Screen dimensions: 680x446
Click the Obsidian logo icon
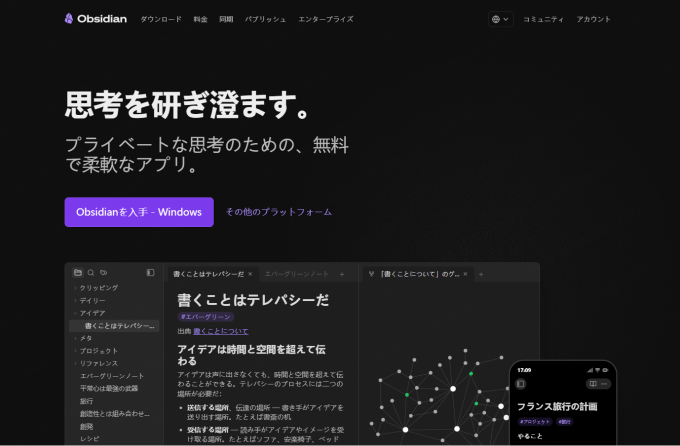69,19
